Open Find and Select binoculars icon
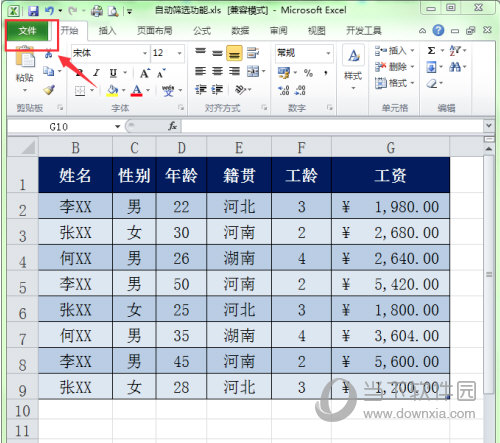The height and width of the screenshot is (443, 500). pos(455,68)
